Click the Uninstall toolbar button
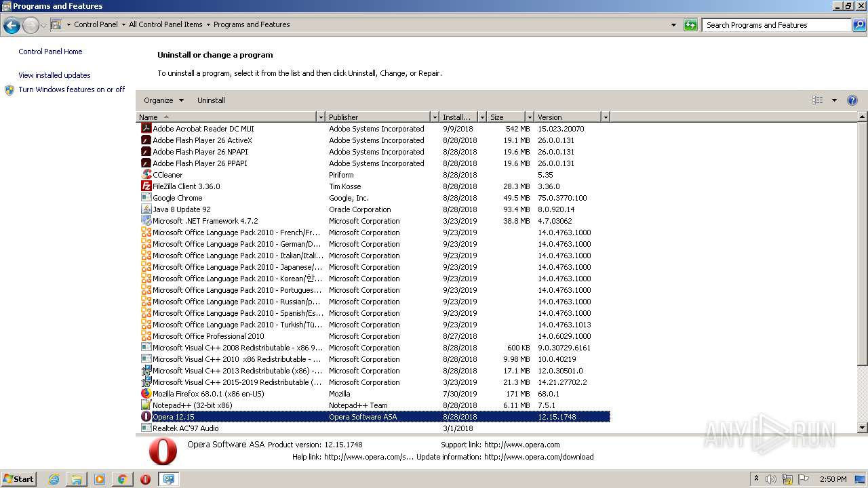 click(211, 100)
